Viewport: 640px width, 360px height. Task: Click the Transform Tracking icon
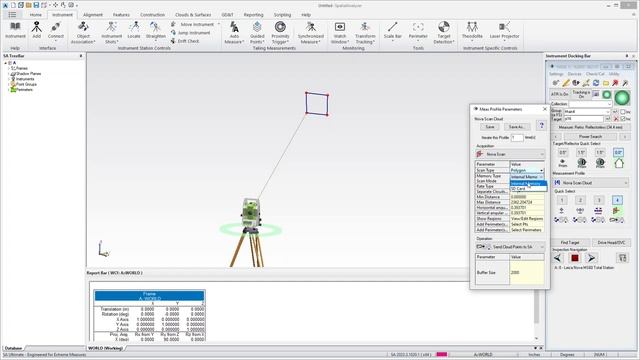point(365,27)
